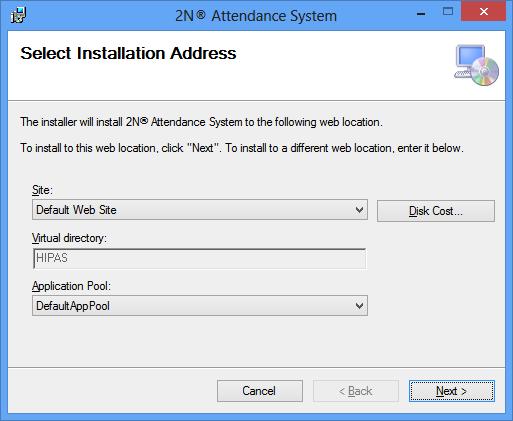The image size is (513, 421).
Task: Close the 2N Attendance System installer
Action: [x=483, y=12]
